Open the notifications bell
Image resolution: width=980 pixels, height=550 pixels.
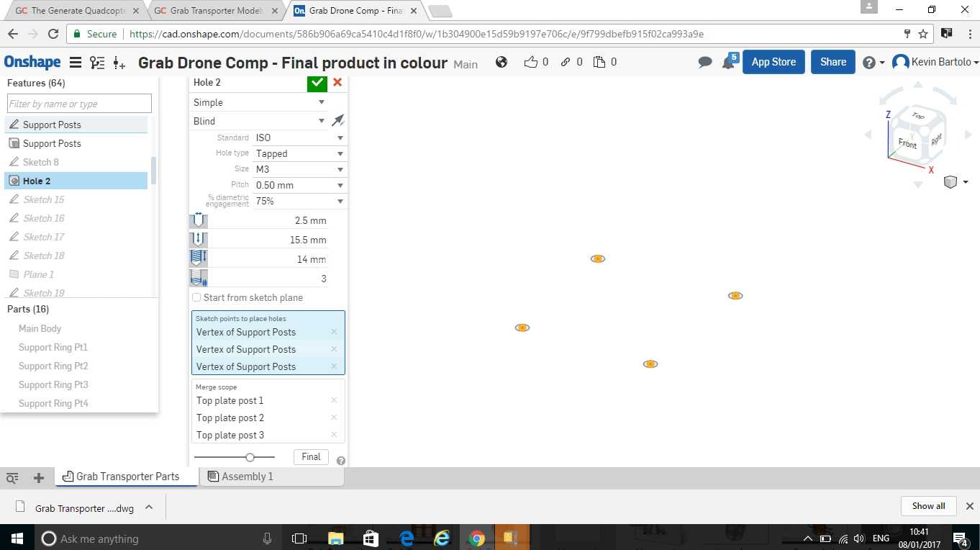coord(728,63)
